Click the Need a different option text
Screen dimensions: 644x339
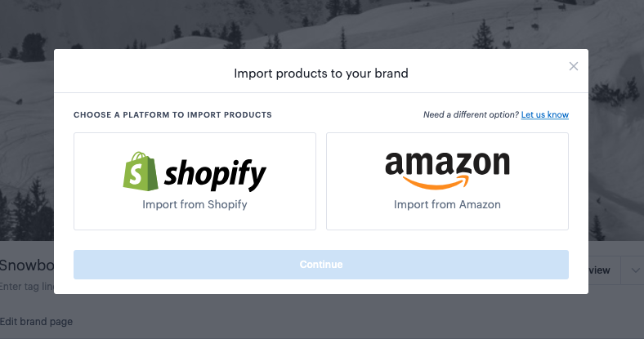470,115
